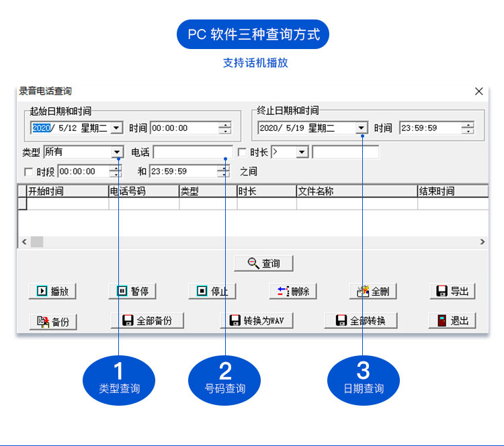Click the 全删 delete-all button
The image size is (504, 446).
point(372,291)
